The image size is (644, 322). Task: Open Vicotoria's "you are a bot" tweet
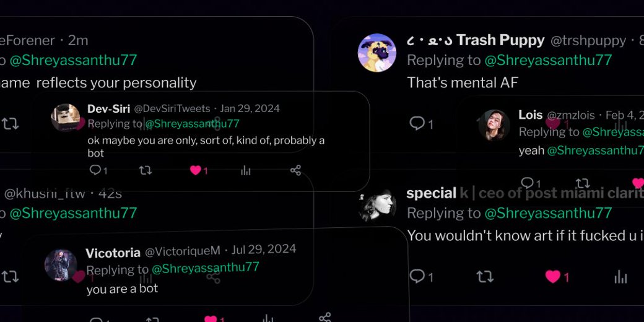(122, 289)
